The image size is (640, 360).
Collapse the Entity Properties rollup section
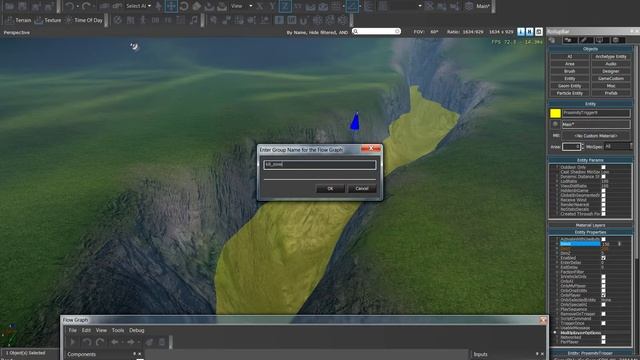590,232
